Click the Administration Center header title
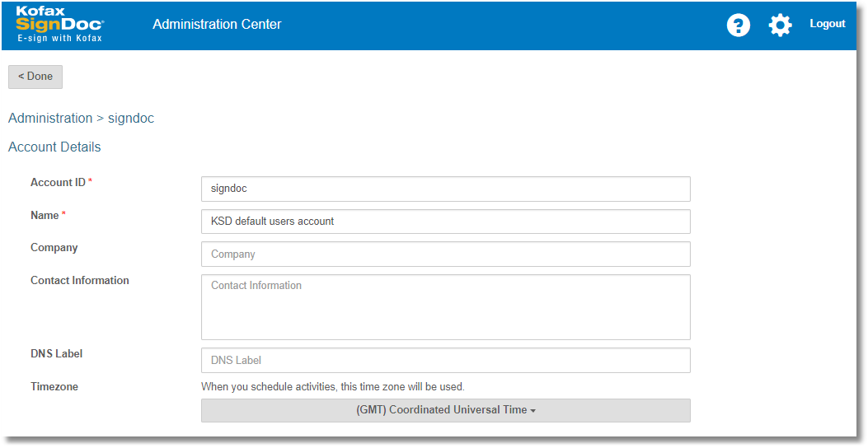Image resolution: width=868 pixels, height=448 pixels. (x=217, y=25)
